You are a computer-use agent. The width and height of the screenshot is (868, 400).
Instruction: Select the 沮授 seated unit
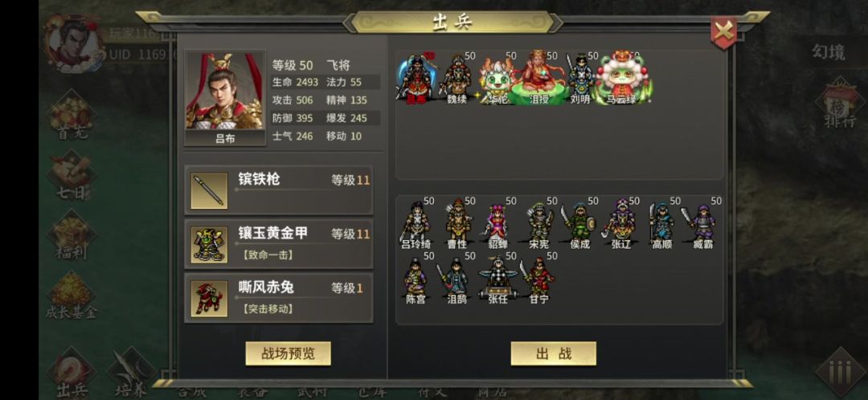pyautogui.click(x=539, y=77)
